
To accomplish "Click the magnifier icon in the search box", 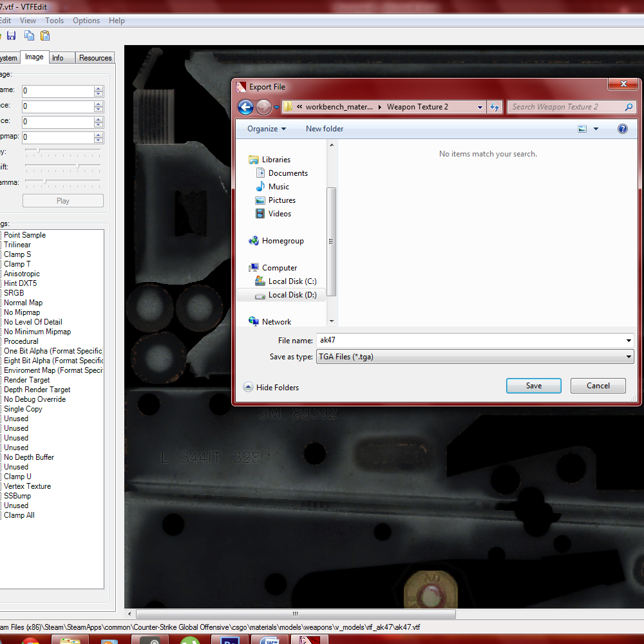I will [629, 107].
